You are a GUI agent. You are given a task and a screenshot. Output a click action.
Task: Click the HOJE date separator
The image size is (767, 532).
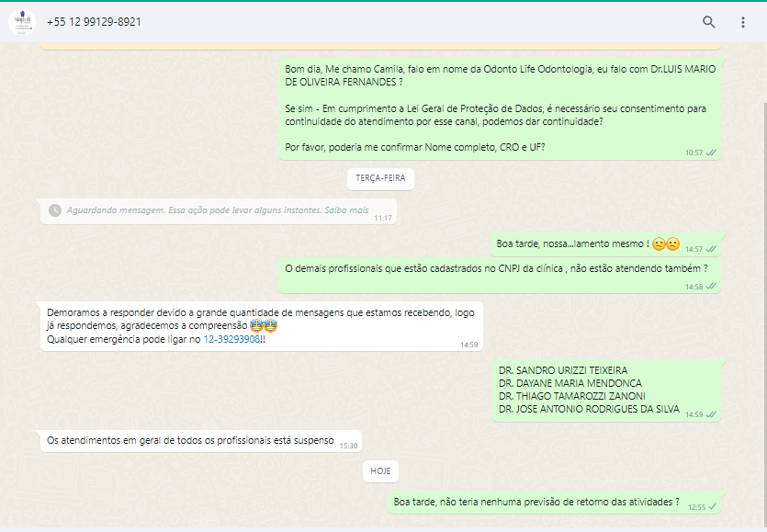tap(380, 471)
